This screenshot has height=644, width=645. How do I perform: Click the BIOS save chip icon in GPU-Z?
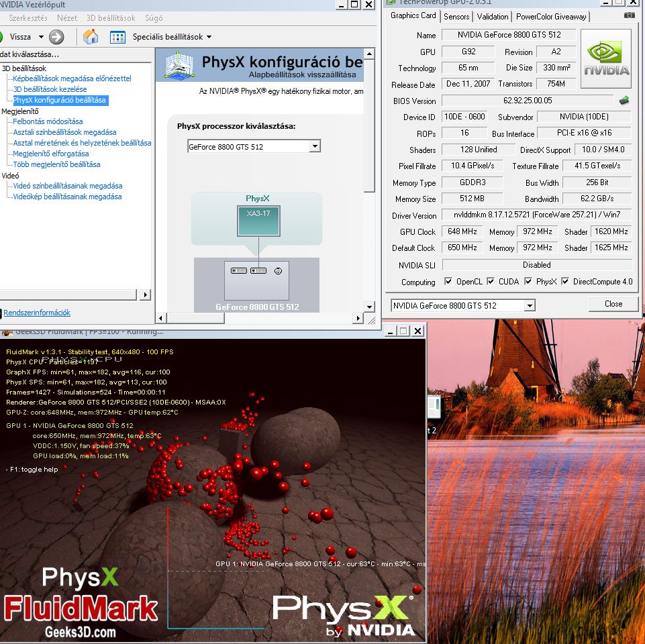pyautogui.click(x=624, y=100)
